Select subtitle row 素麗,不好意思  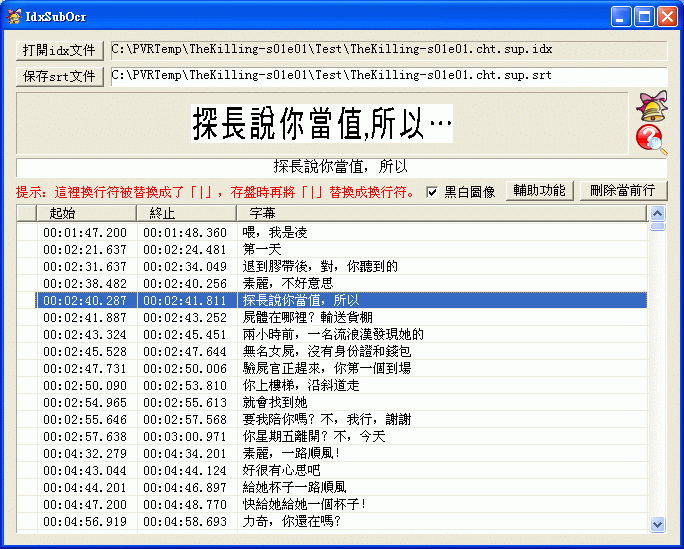[x=332, y=283]
